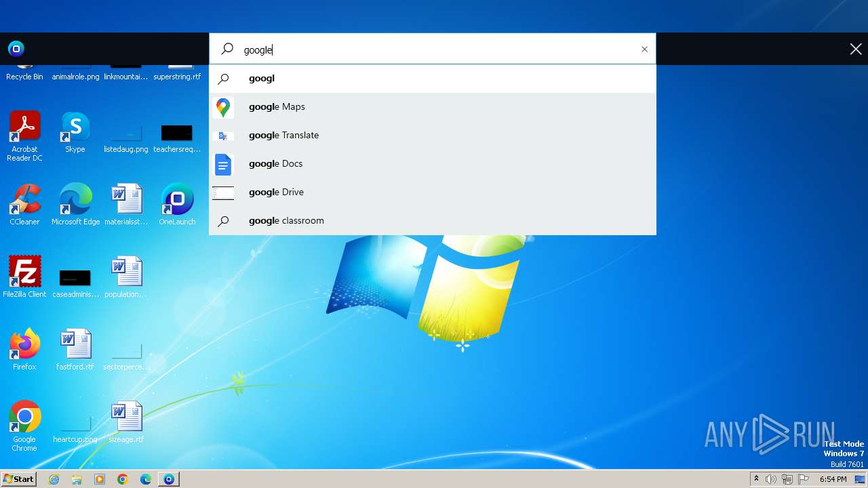Click the search magnifier icon in search box
This screenshot has height=488, width=868.
coord(227,49)
